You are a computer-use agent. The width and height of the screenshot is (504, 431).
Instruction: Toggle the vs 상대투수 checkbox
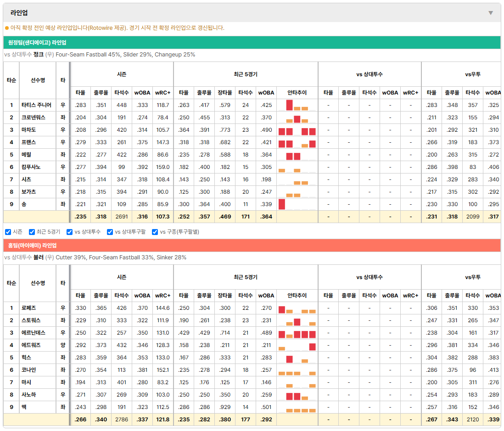(69, 232)
